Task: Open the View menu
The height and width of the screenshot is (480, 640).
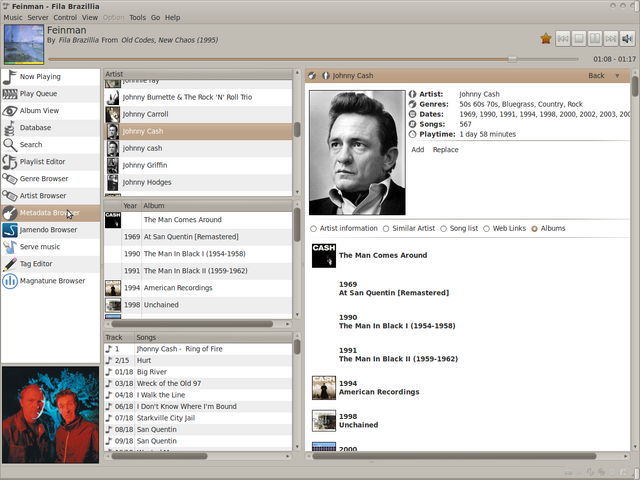Action: pyautogui.click(x=90, y=18)
